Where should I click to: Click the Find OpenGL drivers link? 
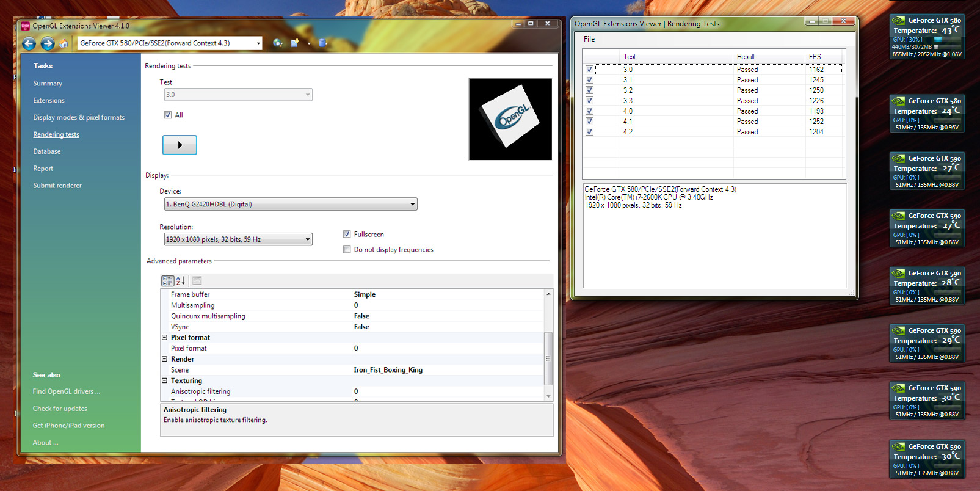67,391
